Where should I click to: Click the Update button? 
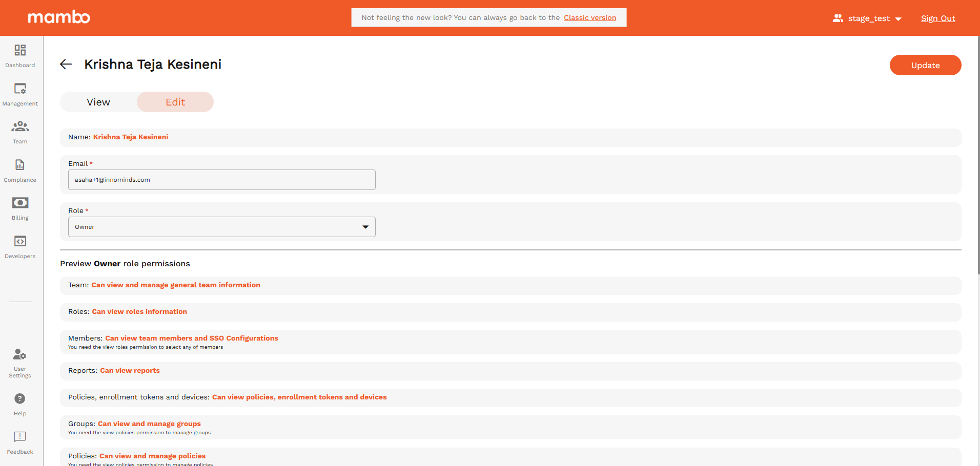click(x=925, y=65)
